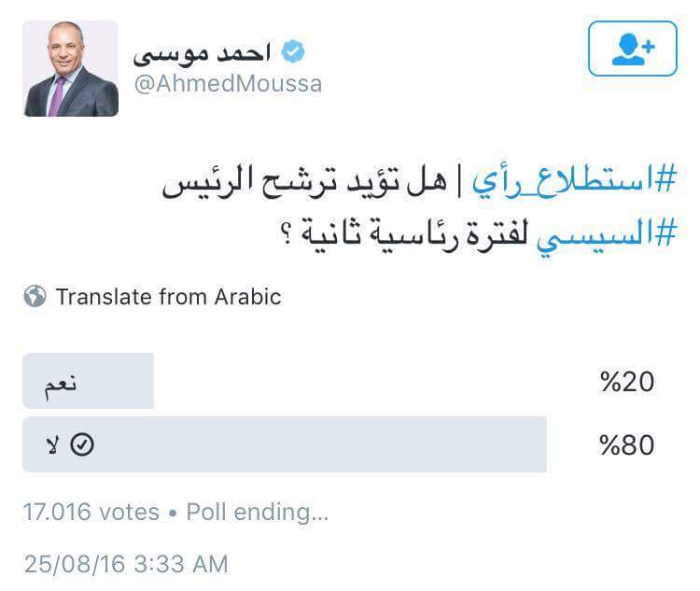Click the checkmark icon on لا option
This screenshot has width=700, height=591.
tap(82, 445)
